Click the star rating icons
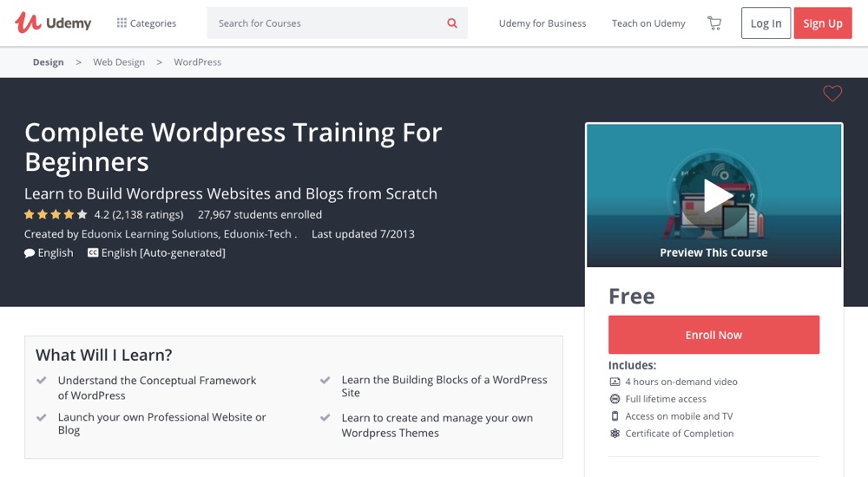Viewport: 868px width, 477px height. point(56,215)
